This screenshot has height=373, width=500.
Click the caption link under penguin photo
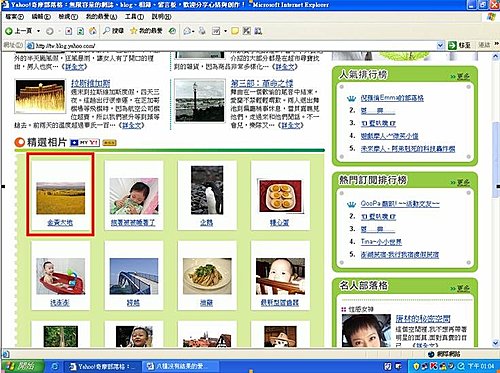pos(207,222)
